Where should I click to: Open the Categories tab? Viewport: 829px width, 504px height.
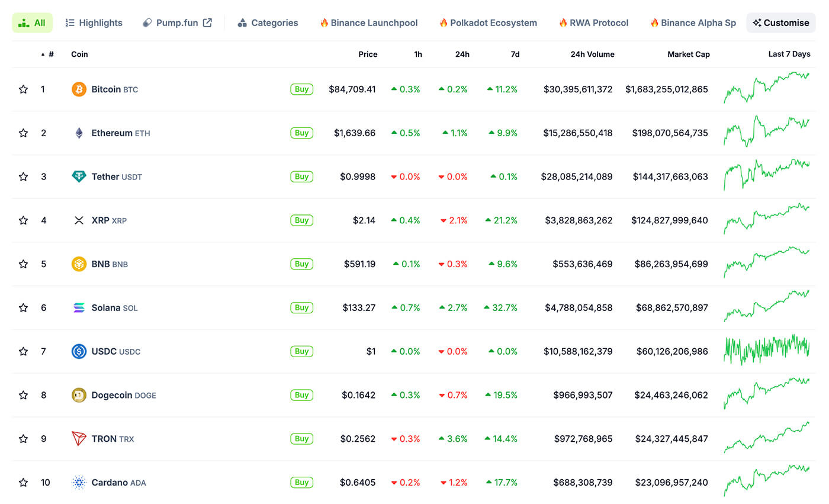(x=268, y=23)
